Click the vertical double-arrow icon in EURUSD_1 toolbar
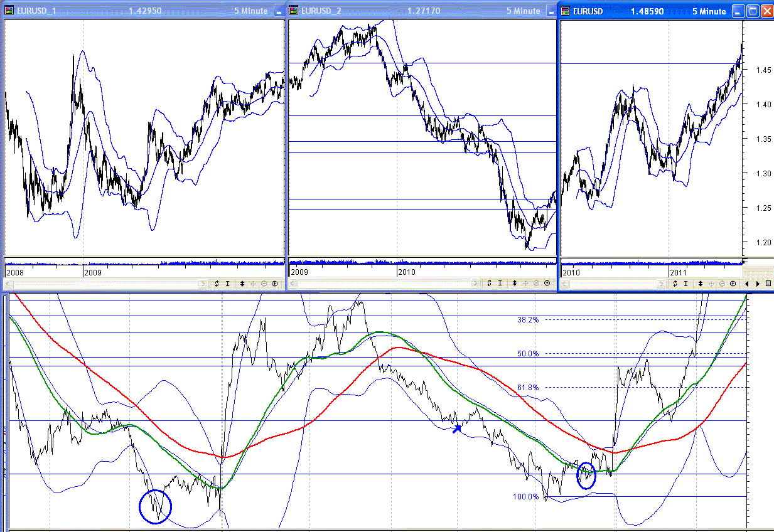This screenshot has width=774, height=532. coord(243,284)
